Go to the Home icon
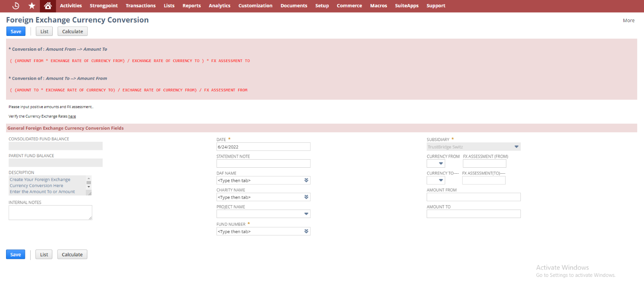 [x=48, y=6]
